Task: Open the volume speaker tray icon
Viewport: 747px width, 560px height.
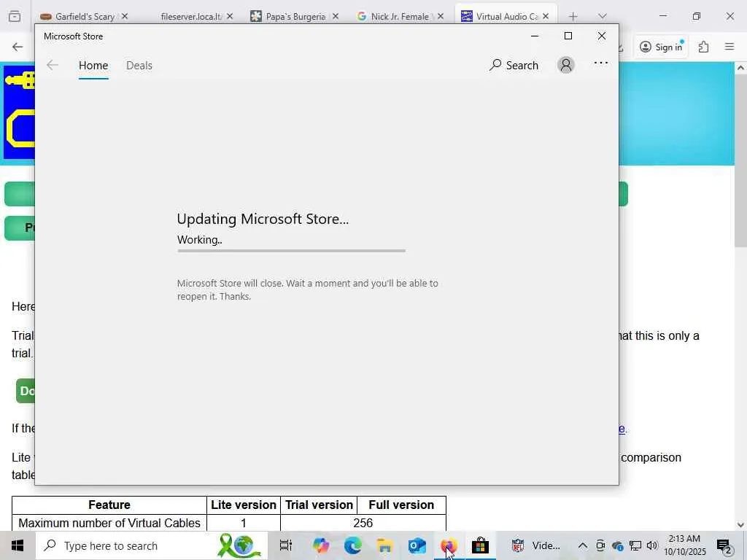Action: pyautogui.click(x=652, y=545)
